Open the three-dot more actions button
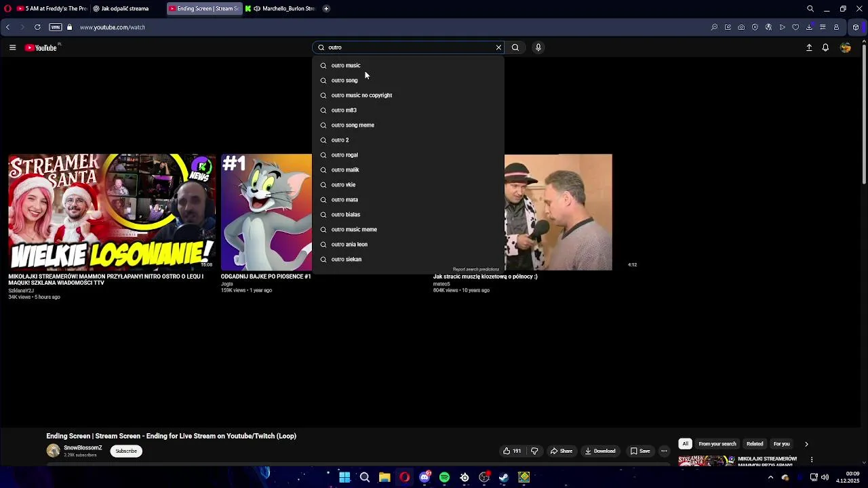 click(x=664, y=451)
